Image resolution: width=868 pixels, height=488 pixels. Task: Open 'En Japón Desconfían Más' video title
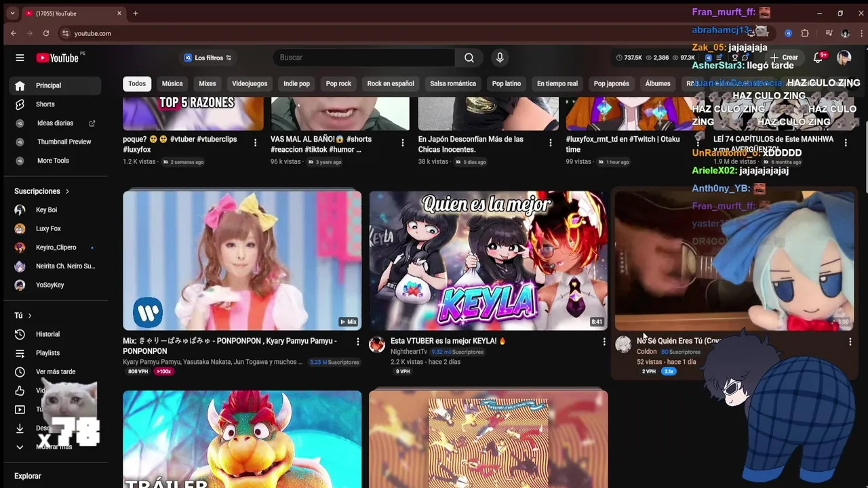471,144
